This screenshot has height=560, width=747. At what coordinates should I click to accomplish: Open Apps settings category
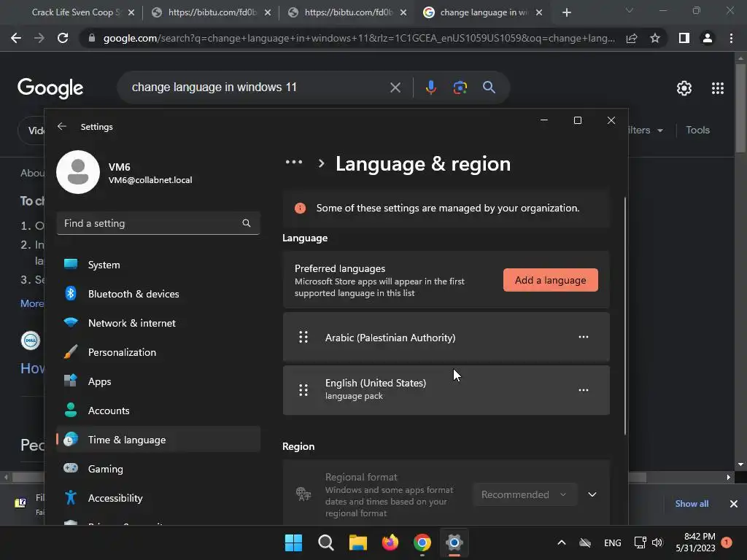(158, 381)
